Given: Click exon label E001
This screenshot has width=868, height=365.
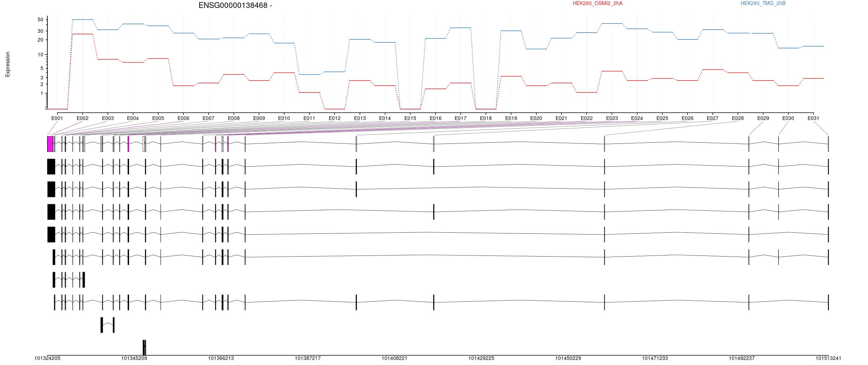Looking at the screenshot, I should [57, 118].
